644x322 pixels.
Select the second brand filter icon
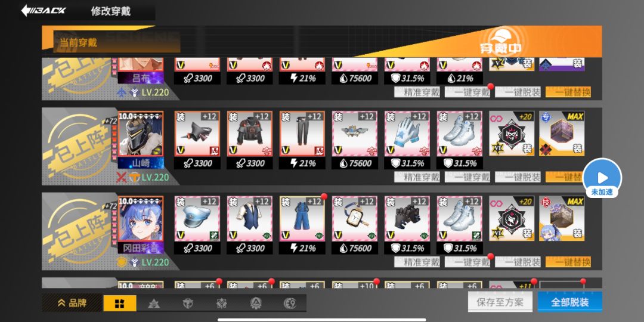pyautogui.click(x=154, y=304)
